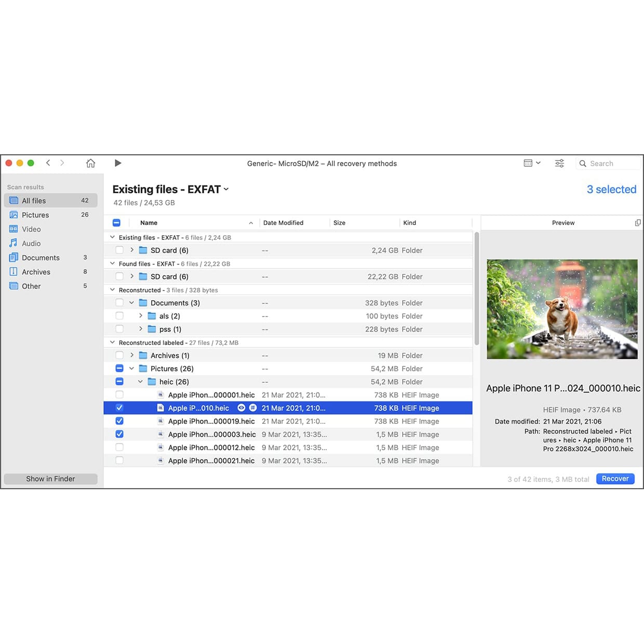Navigate back with the left chevron
Image resolution: width=644 pixels, height=644 pixels.
click(48, 163)
